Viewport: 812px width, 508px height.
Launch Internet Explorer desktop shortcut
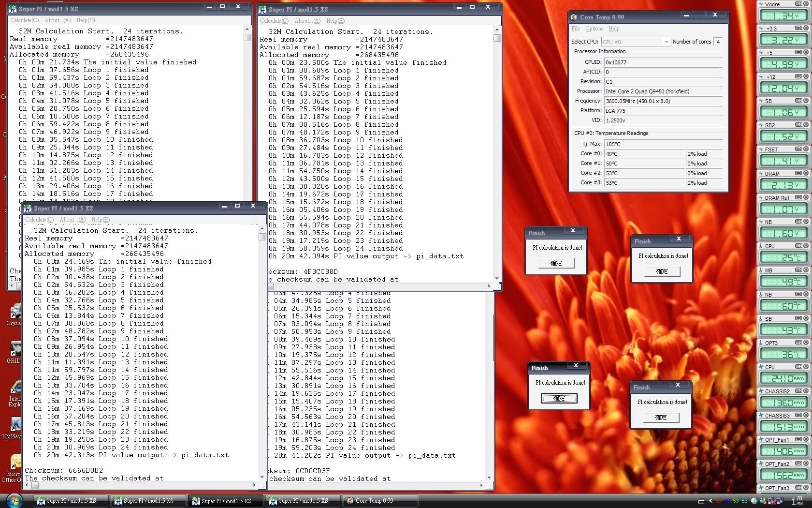coord(14,393)
